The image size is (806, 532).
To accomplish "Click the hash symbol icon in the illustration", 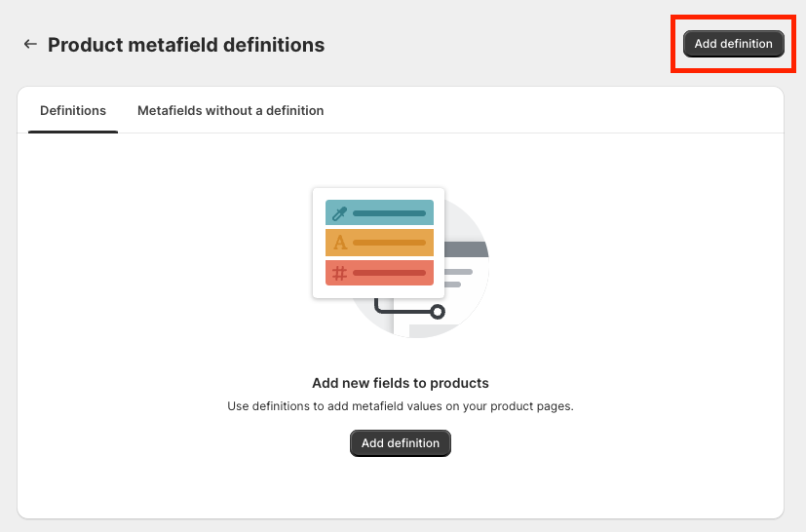I will (x=339, y=273).
